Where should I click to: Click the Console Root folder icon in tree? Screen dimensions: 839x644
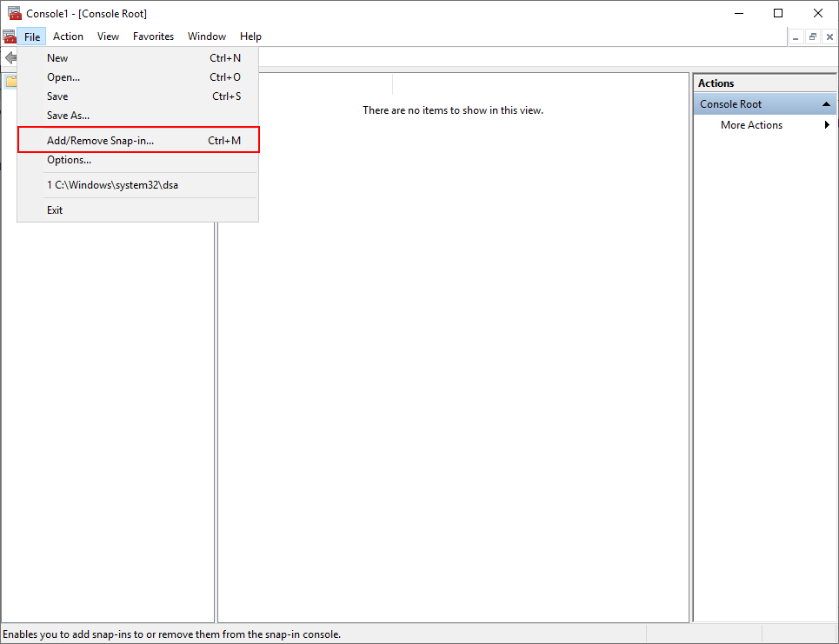click(10, 82)
